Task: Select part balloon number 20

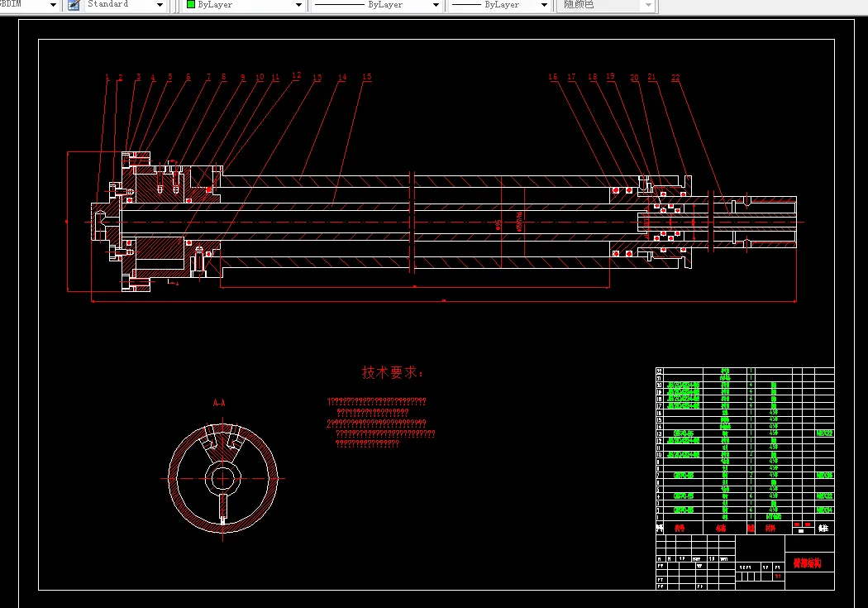Action: coord(634,78)
